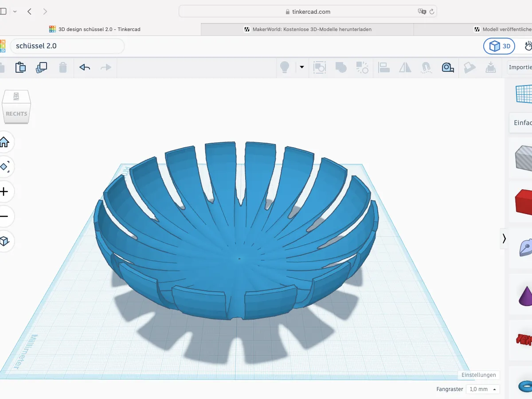The image size is (532, 399).
Task: Select the purple cone shape
Action: 526,295
